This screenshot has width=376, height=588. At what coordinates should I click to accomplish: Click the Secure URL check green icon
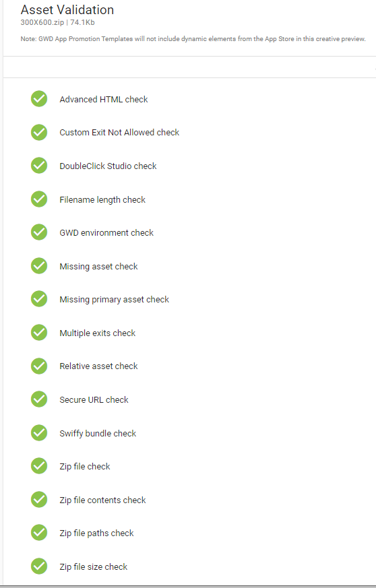(x=39, y=399)
